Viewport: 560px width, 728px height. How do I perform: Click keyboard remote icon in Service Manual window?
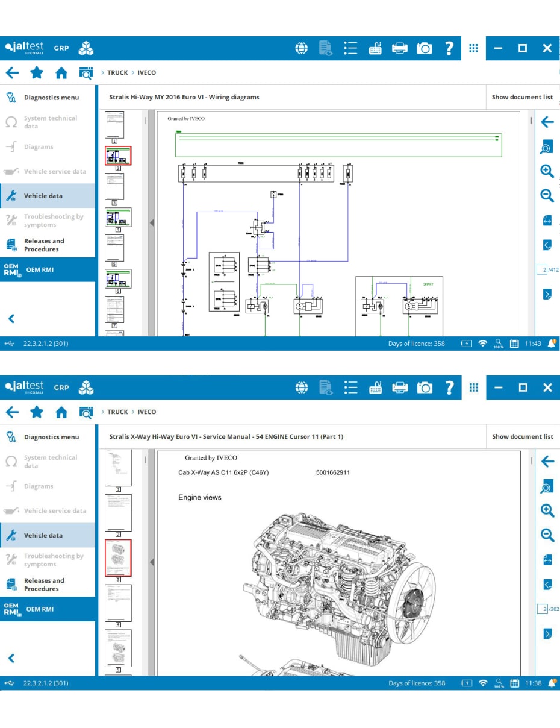pyautogui.click(x=375, y=388)
